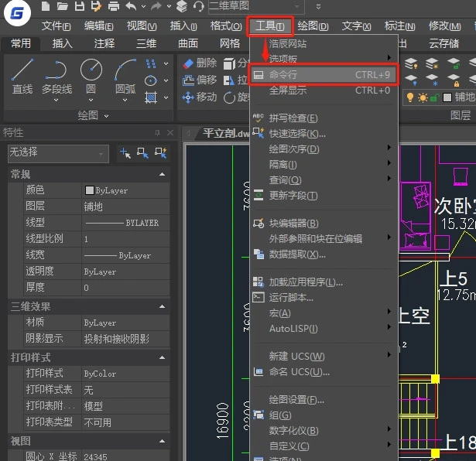Image resolution: width=476 pixels, height=461 pixels.
Task: Click the Save As icon
Action: tap(97, 6)
